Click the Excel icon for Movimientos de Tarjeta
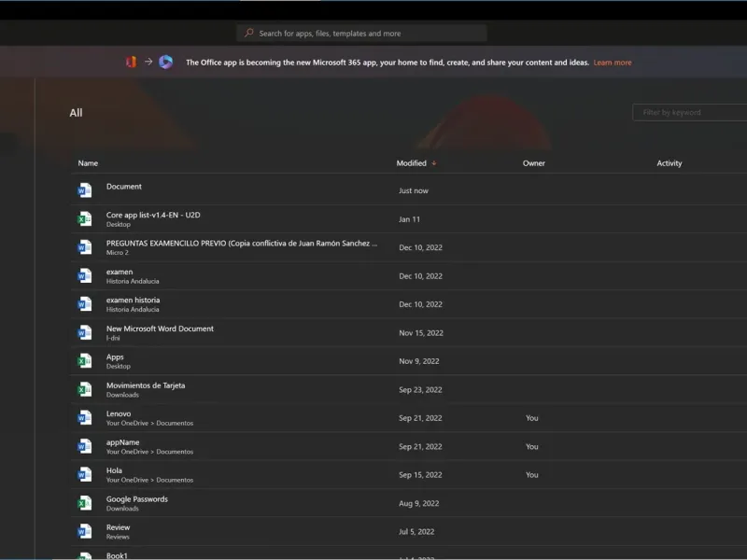 pyautogui.click(x=84, y=389)
